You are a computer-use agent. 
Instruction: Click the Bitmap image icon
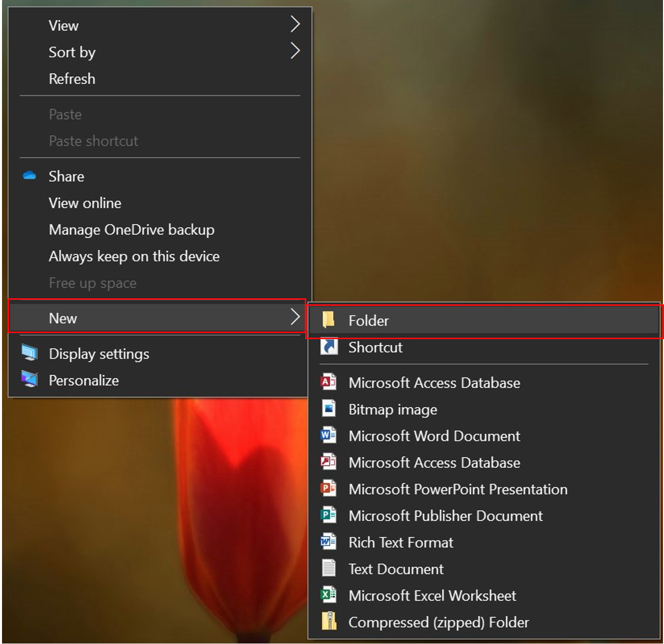pos(329,409)
